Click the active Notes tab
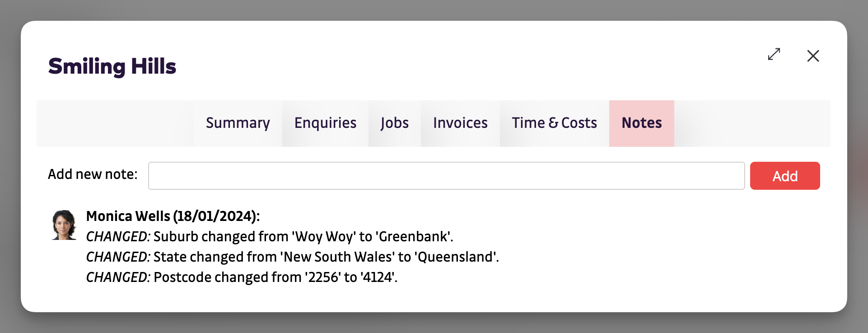 tap(641, 123)
